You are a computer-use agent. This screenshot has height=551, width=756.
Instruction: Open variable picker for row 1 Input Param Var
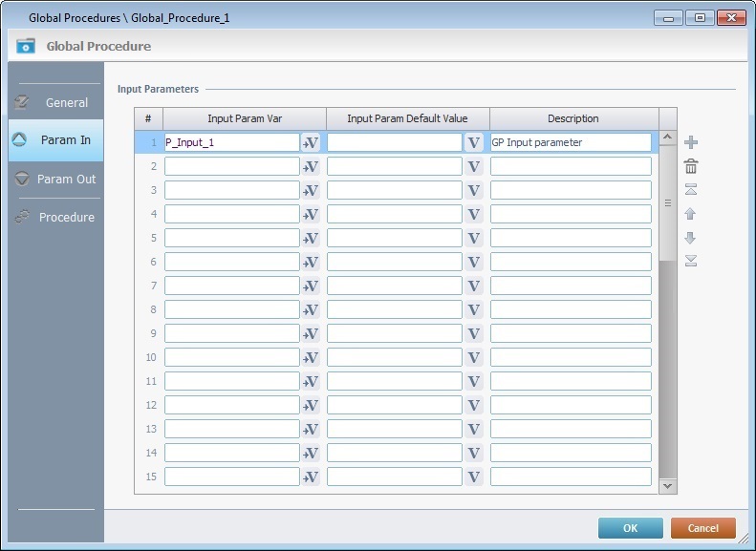click(x=311, y=142)
